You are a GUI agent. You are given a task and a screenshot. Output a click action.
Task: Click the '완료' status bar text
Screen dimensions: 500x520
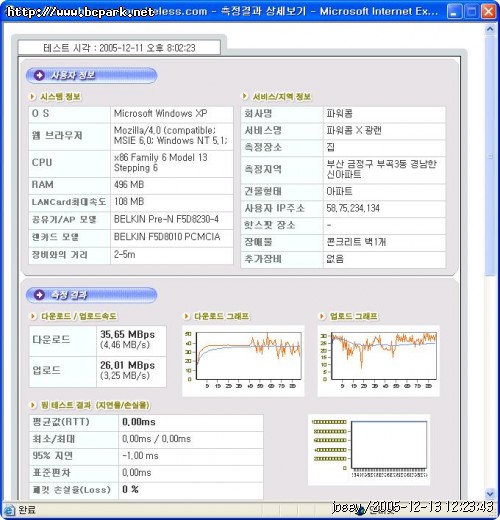(27, 510)
